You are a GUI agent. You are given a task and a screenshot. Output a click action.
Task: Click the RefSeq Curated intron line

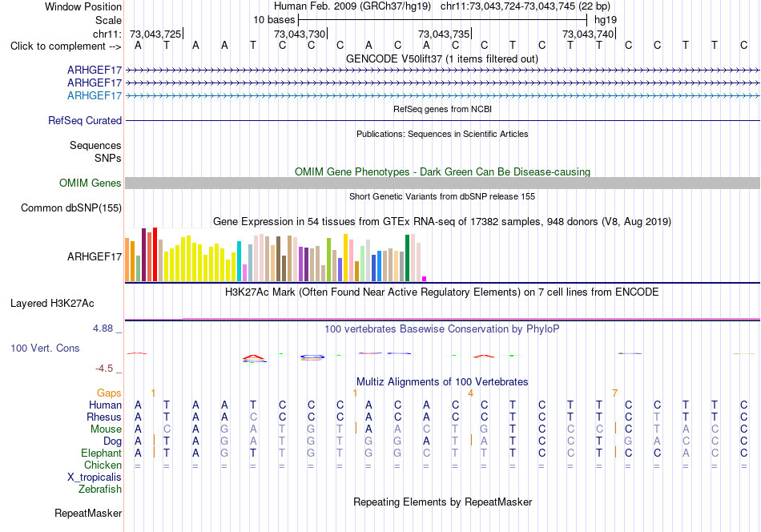(442, 120)
